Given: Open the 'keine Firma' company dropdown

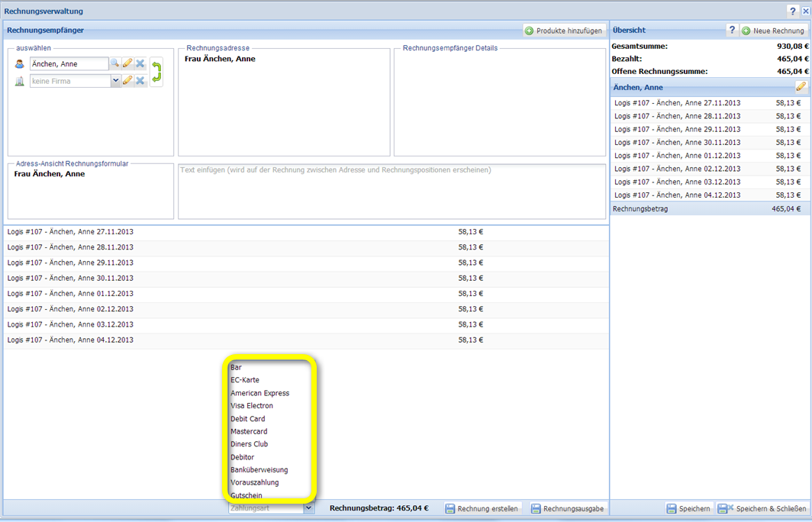Looking at the screenshot, I should 115,81.
